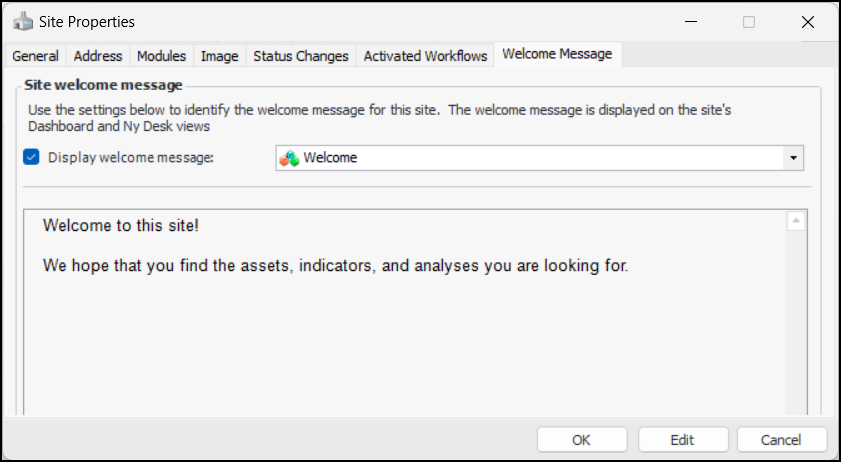The width and height of the screenshot is (841, 462).
Task: Click the message scrollbar up arrow
Action: (796, 221)
